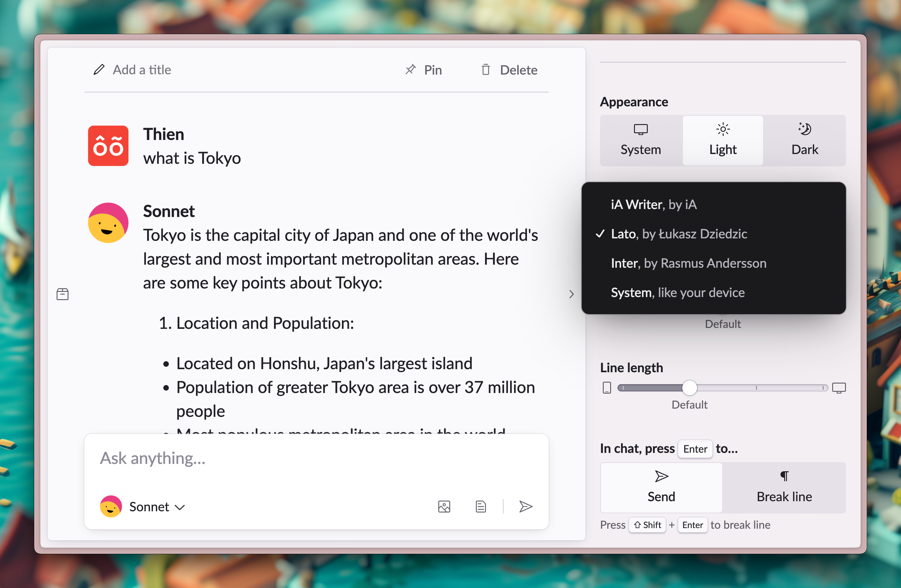Click 'Located on Honshu, Japan's largest island' bullet

pyautogui.click(x=324, y=364)
